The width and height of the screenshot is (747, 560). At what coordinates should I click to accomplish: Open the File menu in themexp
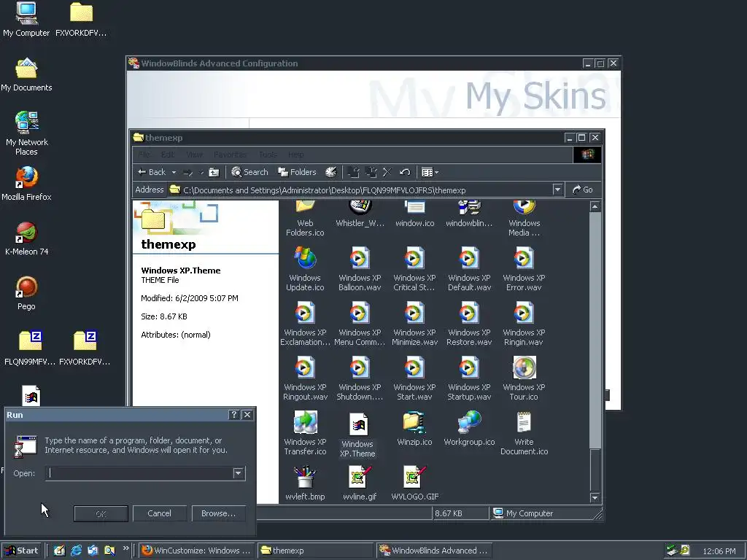click(x=144, y=155)
